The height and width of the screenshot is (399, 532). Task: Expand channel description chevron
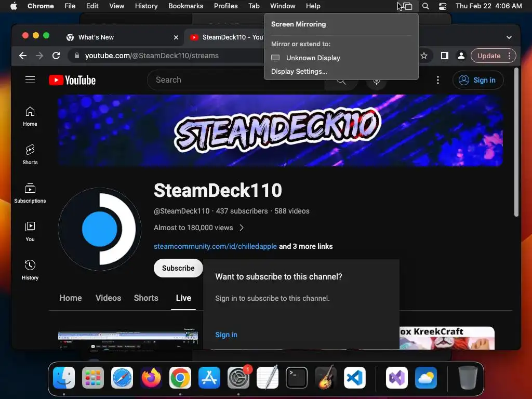[x=242, y=228]
